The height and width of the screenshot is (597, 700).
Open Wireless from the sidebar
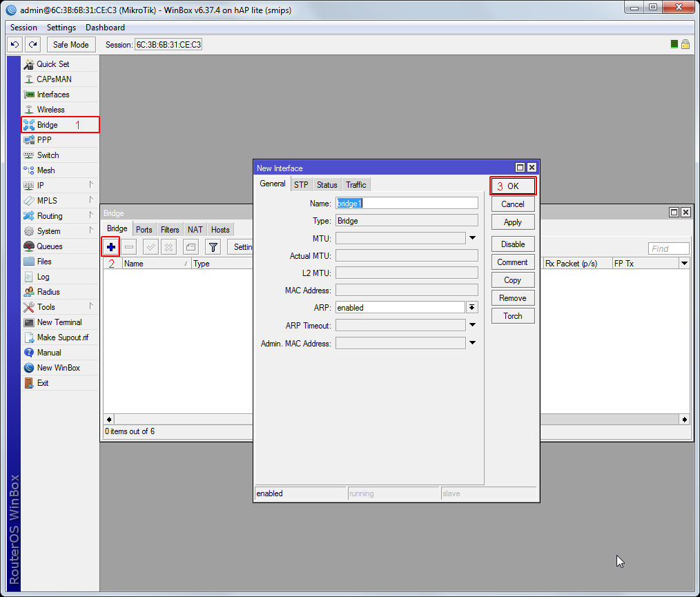[50, 110]
